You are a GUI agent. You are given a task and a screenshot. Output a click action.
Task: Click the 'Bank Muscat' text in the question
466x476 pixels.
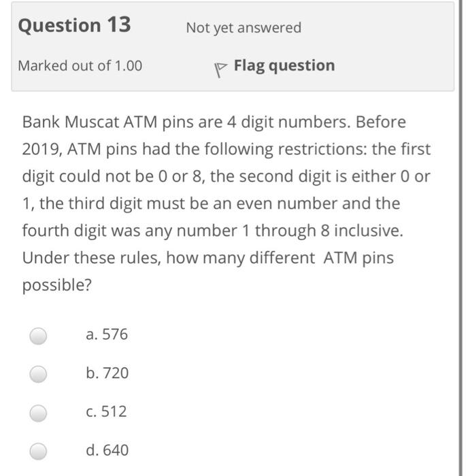point(71,122)
